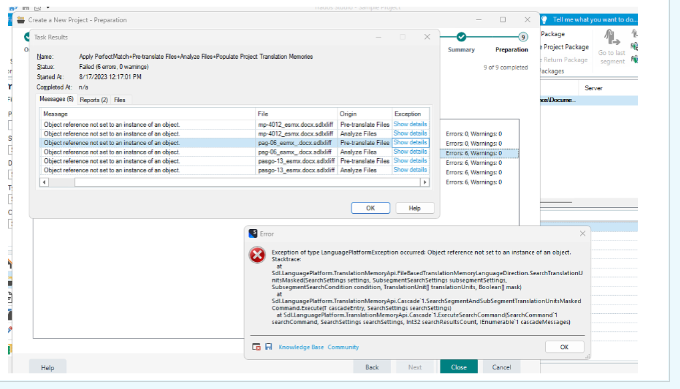Show details for pasgo-13 Pre-translate Files row
The image size is (680, 389).
tap(410, 160)
